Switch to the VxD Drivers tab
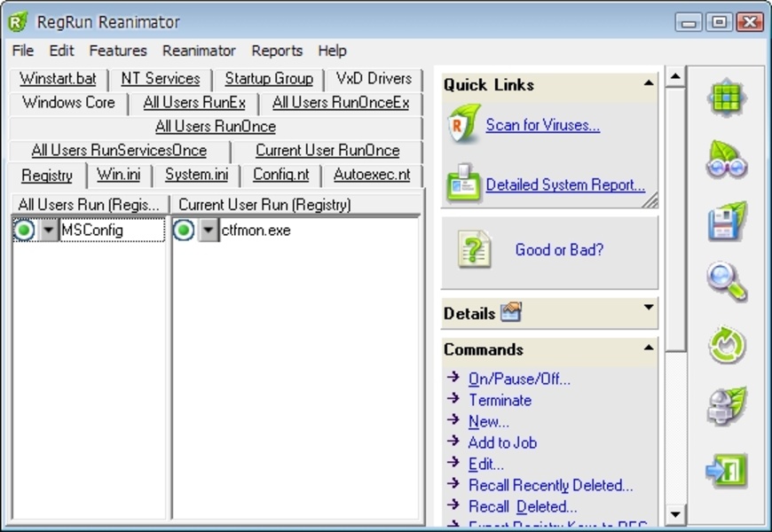 (x=374, y=79)
